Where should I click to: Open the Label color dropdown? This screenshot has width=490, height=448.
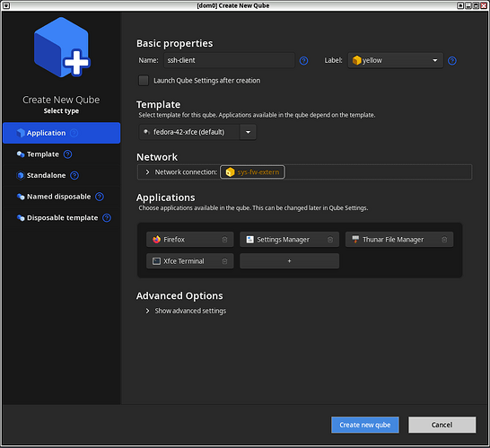pos(395,60)
